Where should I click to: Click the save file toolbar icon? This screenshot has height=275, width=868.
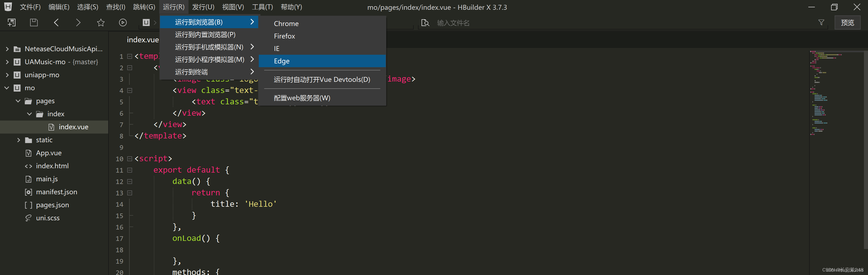34,22
